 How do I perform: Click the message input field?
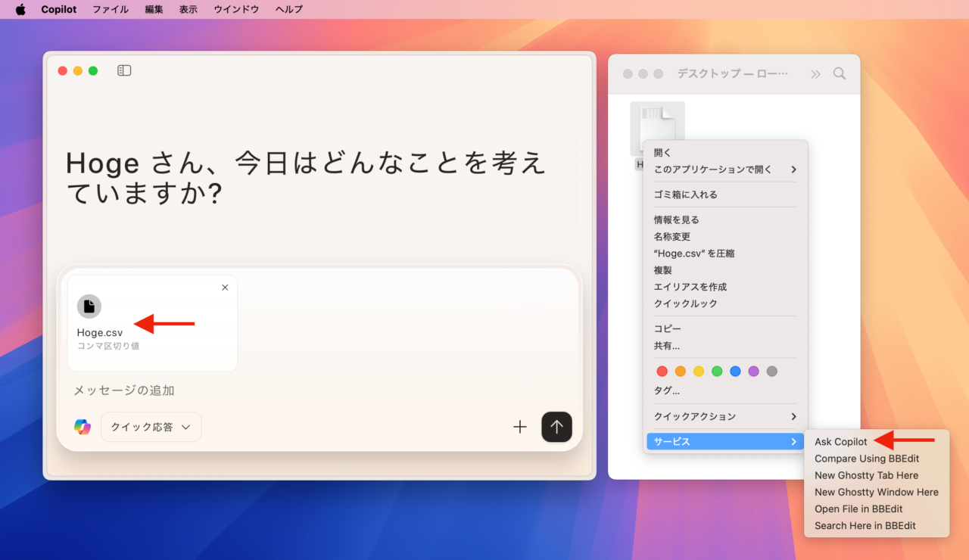pyautogui.click(x=303, y=390)
